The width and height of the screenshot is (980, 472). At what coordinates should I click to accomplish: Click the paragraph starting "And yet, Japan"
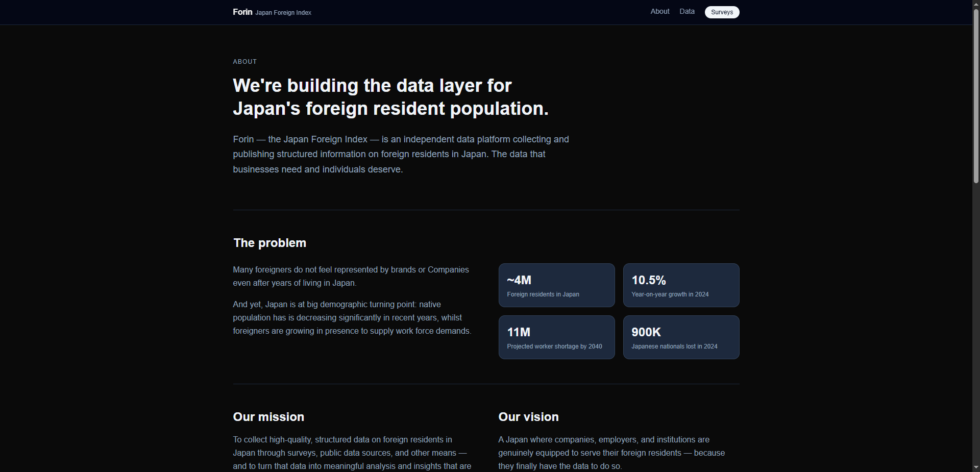pyautogui.click(x=352, y=317)
